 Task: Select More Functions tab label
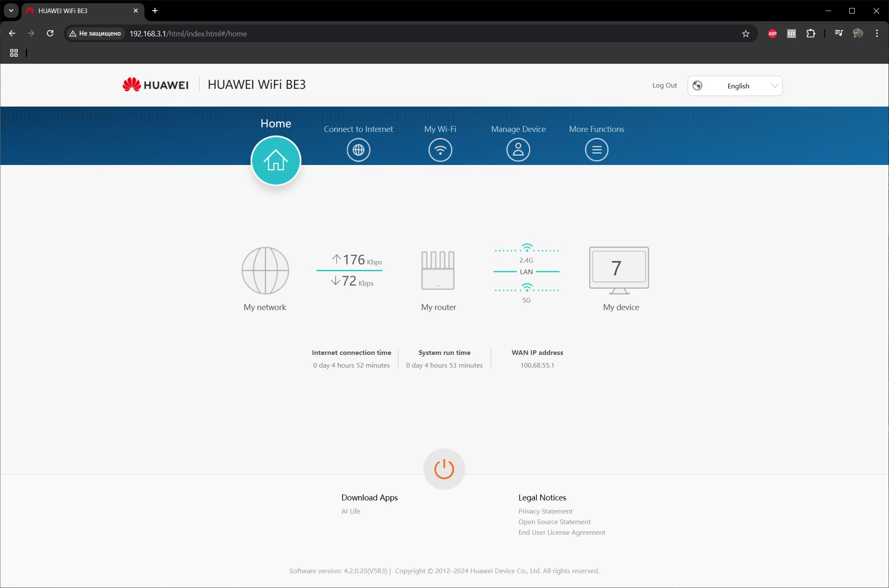tap(596, 129)
